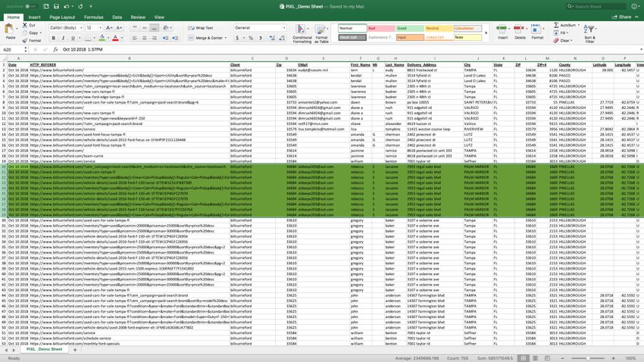The image size is (644, 362).
Task: Click the Middle Align icon
Action: (x=144, y=27)
